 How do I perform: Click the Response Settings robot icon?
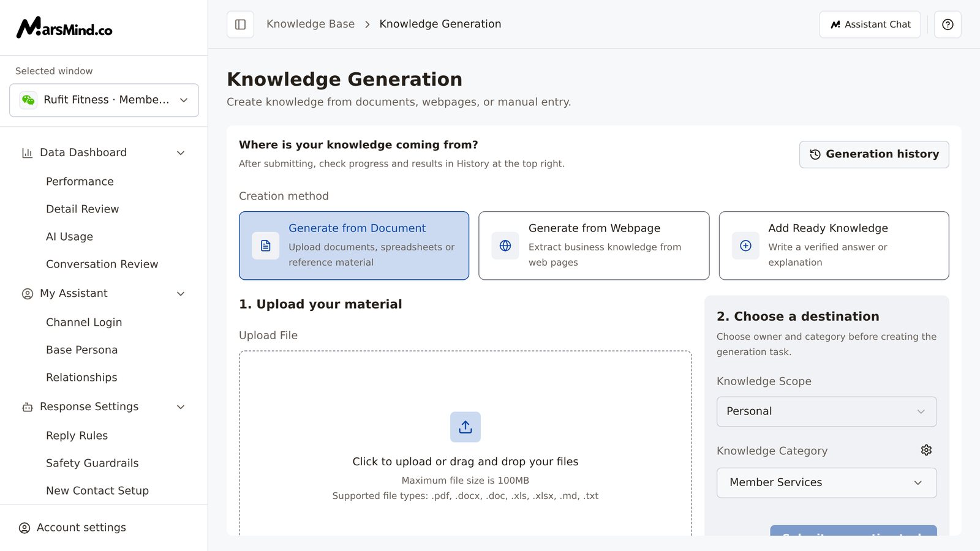[x=28, y=407]
